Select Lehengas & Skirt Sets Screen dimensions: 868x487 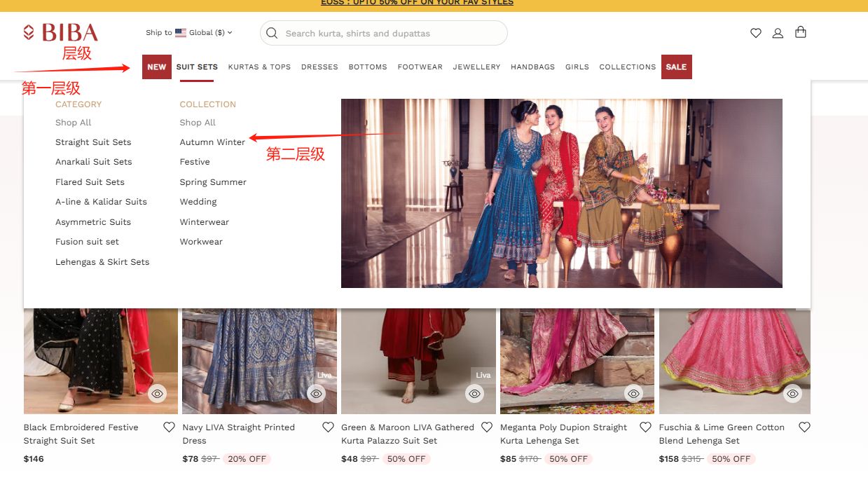pyautogui.click(x=102, y=262)
